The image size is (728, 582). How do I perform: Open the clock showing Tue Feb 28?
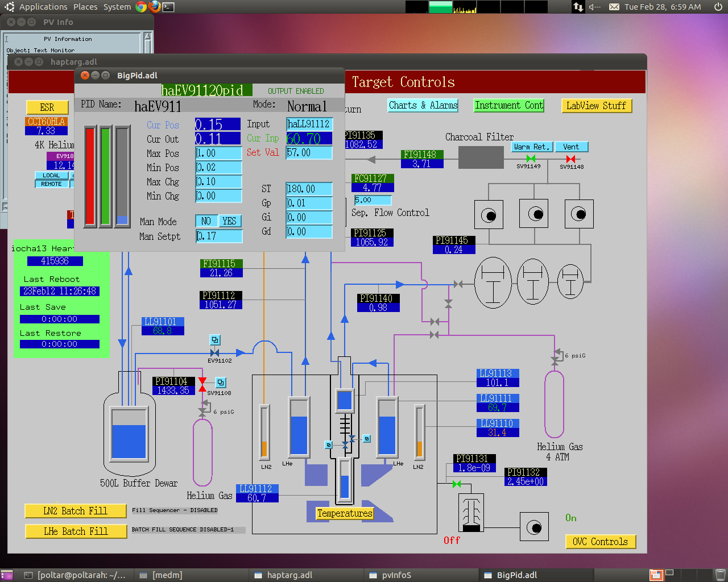pos(663,7)
